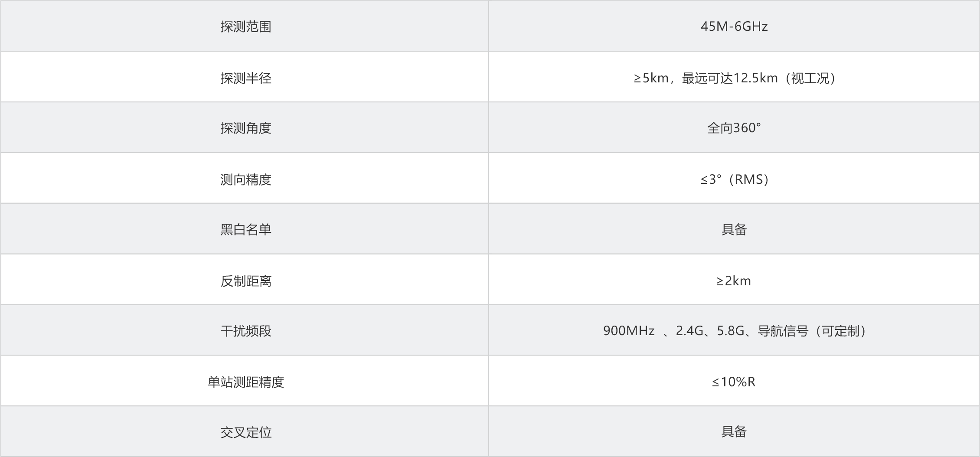Click the 测向精度 row label
This screenshot has height=457, width=980.
(245, 180)
